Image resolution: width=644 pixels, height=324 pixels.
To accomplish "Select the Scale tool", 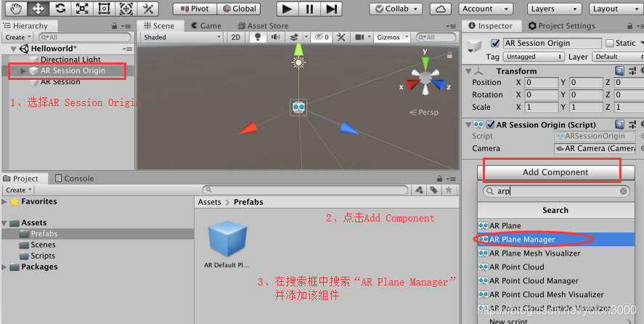I will [82, 9].
